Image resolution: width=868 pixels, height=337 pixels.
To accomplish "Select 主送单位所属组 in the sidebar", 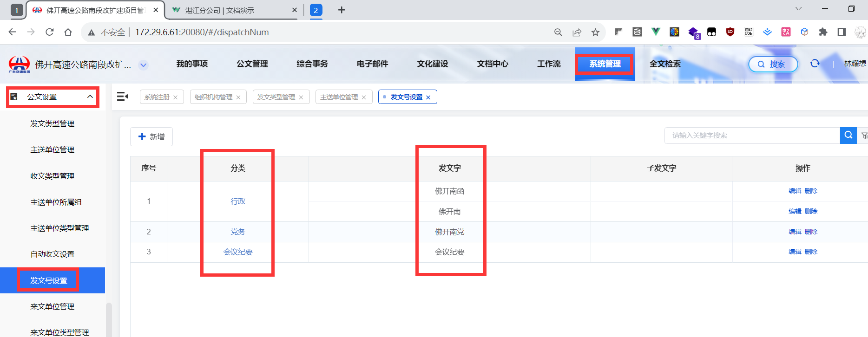I will [x=56, y=202].
